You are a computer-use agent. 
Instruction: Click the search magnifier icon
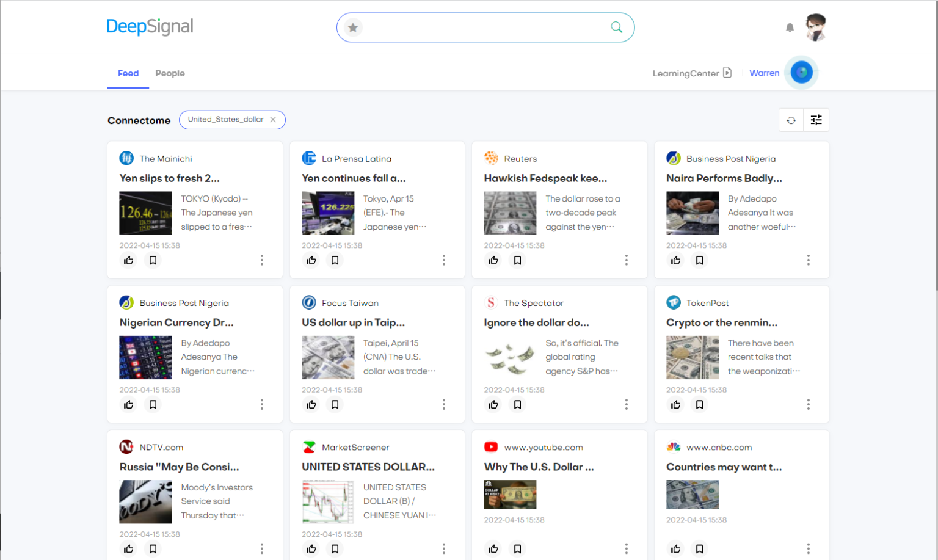(616, 27)
